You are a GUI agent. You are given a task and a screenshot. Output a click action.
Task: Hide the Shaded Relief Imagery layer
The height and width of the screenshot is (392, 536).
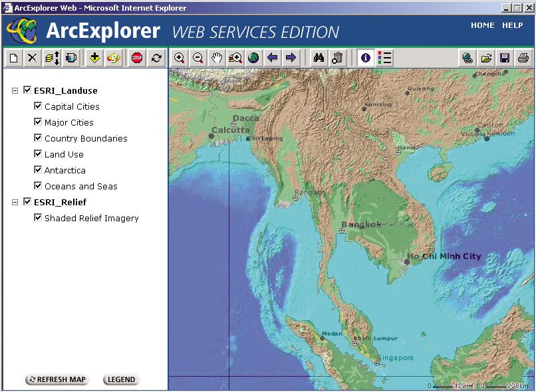pyautogui.click(x=38, y=217)
